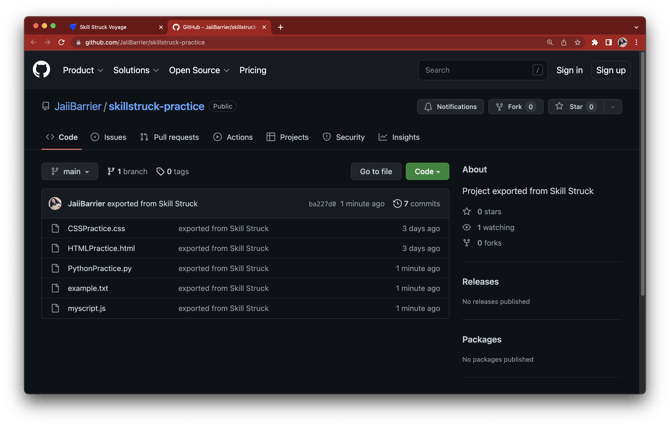Click the file icon next to HTMLPractice.html
Screen dimensions: 670x426
pos(55,248)
